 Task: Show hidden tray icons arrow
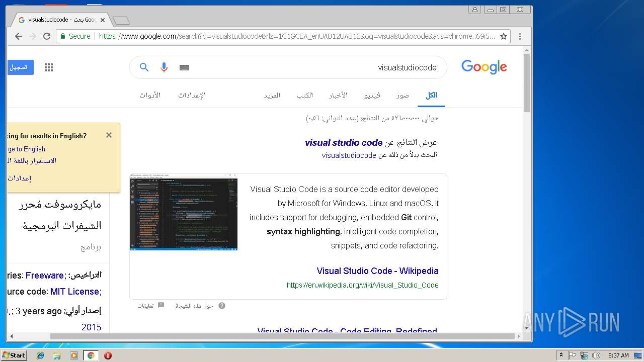pos(561,355)
